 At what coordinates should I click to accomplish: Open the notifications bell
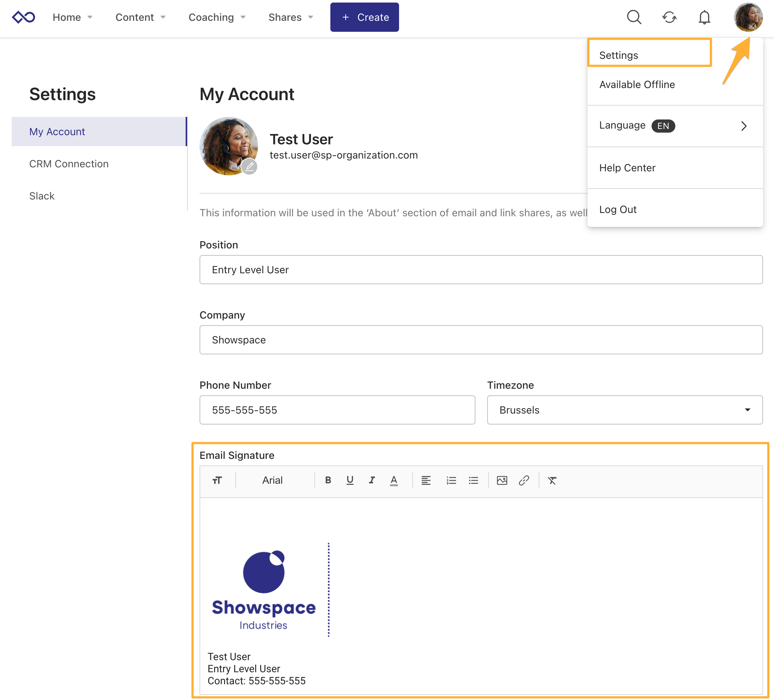click(x=704, y=17)
